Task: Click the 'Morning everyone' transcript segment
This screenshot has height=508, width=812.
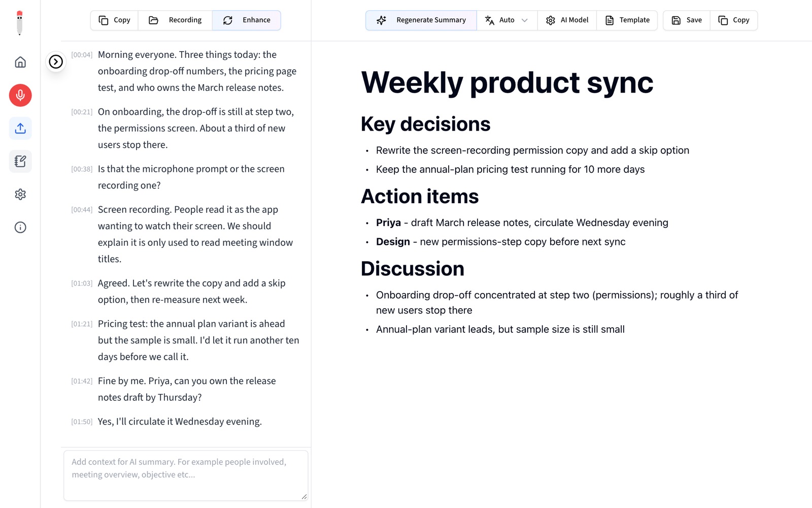Action: pyautogui.click(x=197, y=71)
